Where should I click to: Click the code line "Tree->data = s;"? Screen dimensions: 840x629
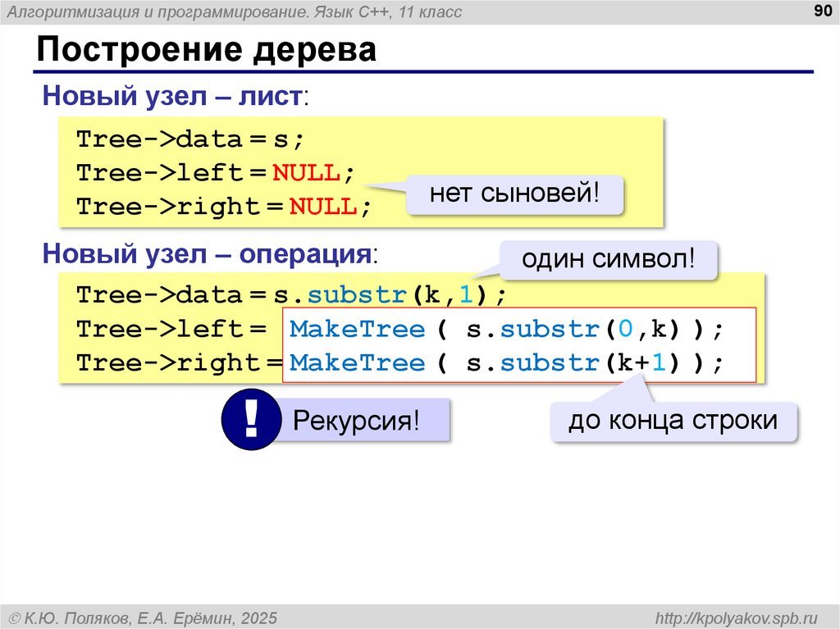click(190, 139)
